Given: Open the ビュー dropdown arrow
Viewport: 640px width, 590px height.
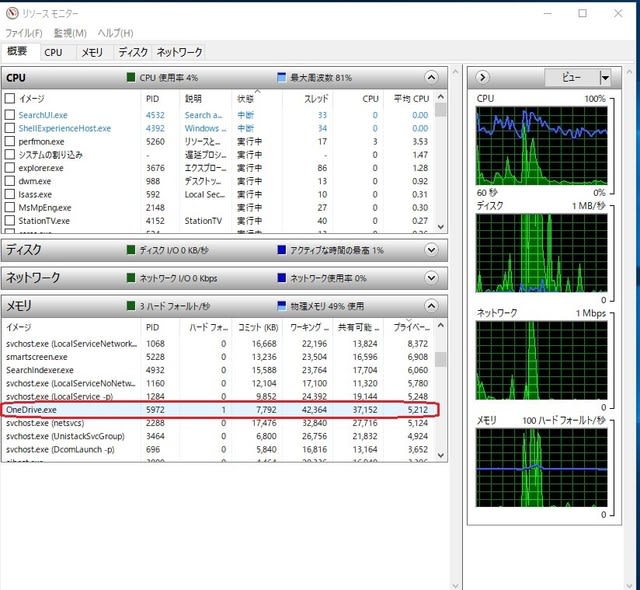Looking at the screenshot, I should click(x=605, y=78).
